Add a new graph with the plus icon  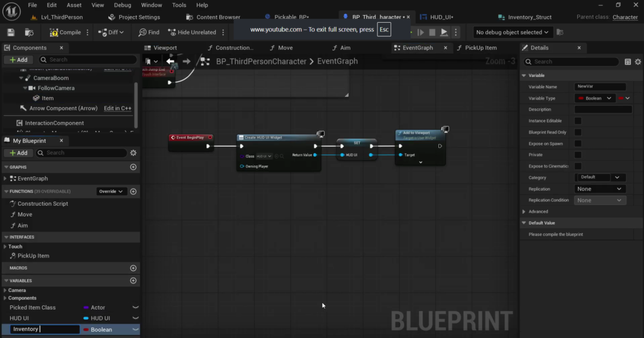133,167
